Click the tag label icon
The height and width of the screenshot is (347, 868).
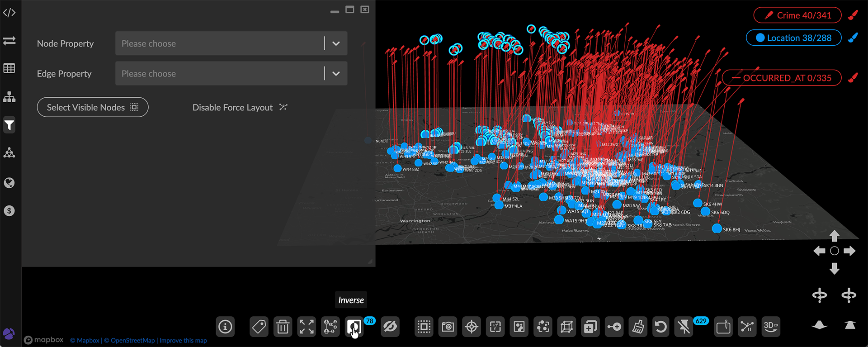259,327
